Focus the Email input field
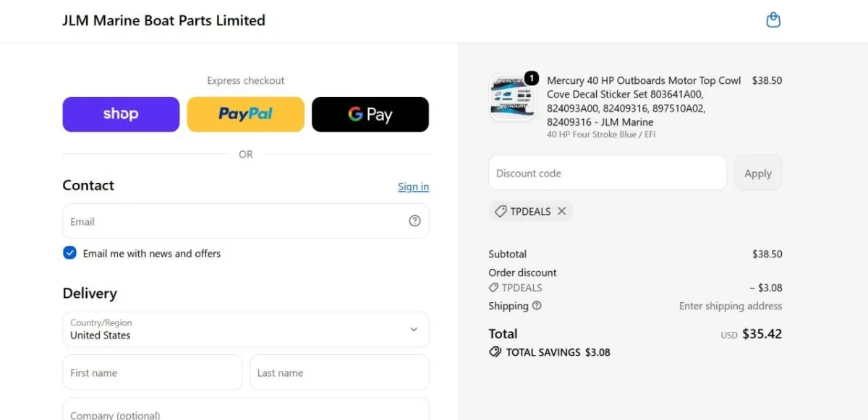Image resolution: width=868 pixels, height=420 pixels. 246,221
